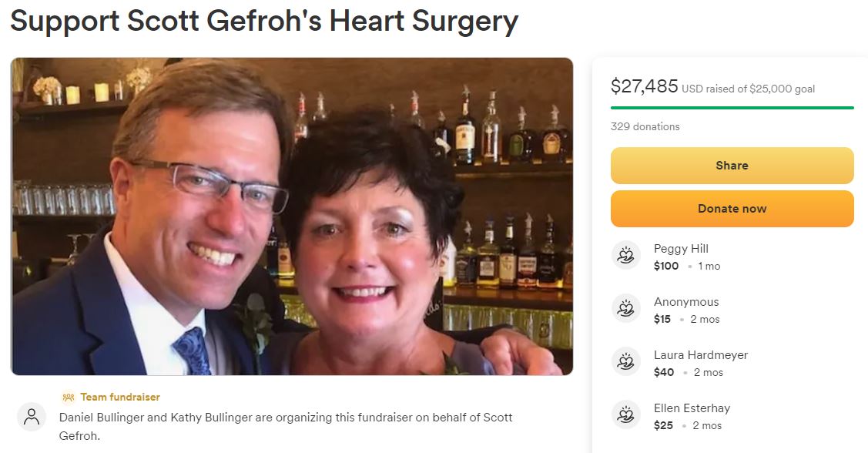Click the 329 donations count

645,126
